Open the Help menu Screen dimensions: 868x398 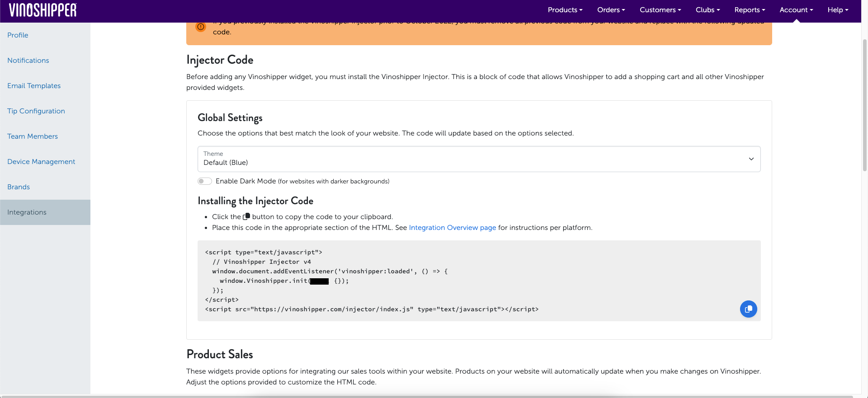pyautogui.click(x=838, y=10)
